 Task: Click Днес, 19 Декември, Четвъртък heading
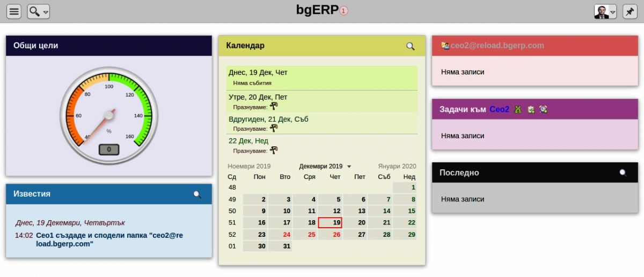click(70, 223)
